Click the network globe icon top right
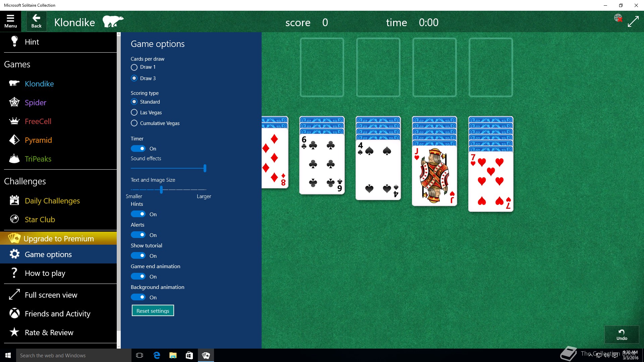The height and width of the screenshot is (362, 644). [x=618, y=18]
